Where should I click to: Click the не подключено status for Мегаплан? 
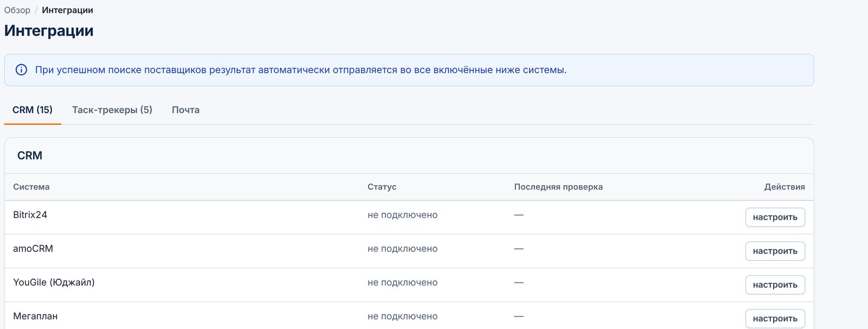[x=403, y=316]
